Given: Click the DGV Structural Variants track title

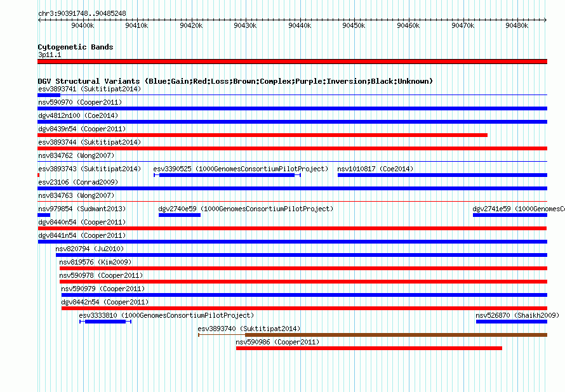Looking at the screenshot, I should point(235,81).
